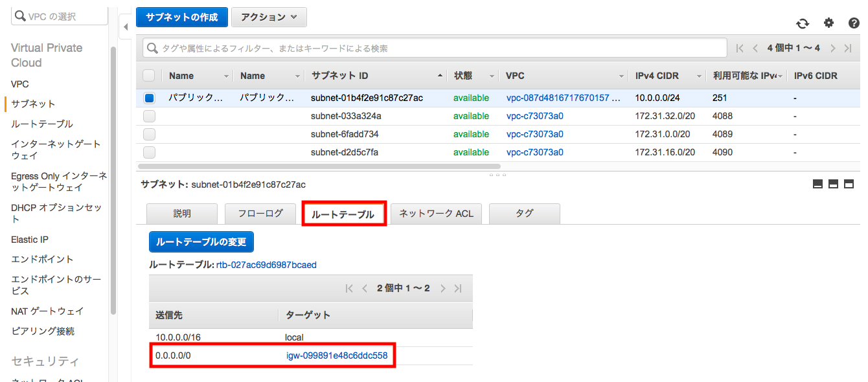Switch to the ネットワーク ACL tab
Screen dimensions: 868x382
[x=436, y=214]
